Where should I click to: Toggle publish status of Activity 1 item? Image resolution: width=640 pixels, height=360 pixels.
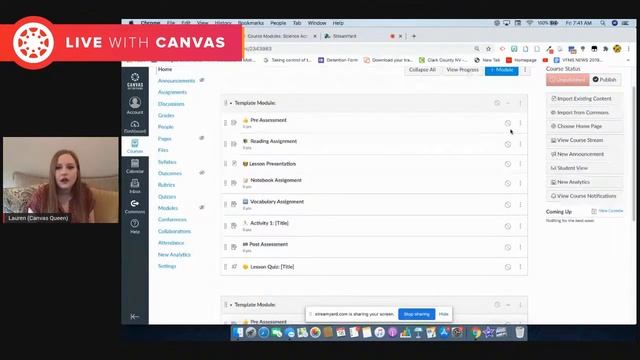508,226
